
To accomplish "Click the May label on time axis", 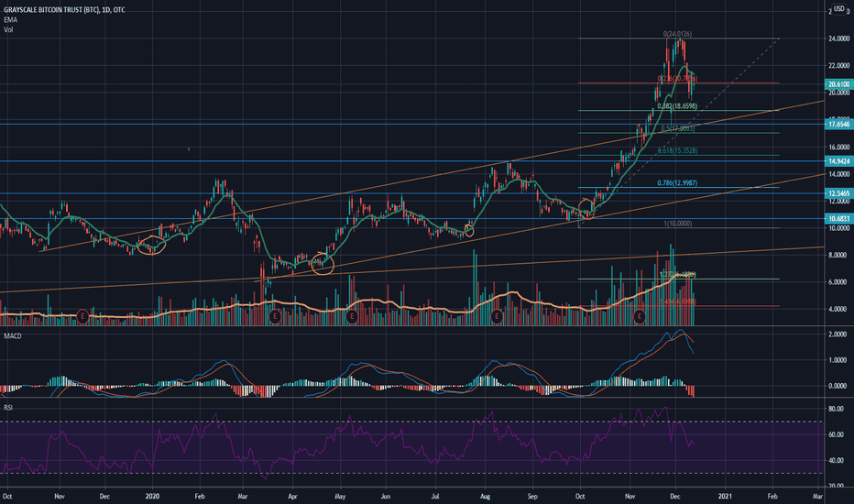I will [340, 497].
